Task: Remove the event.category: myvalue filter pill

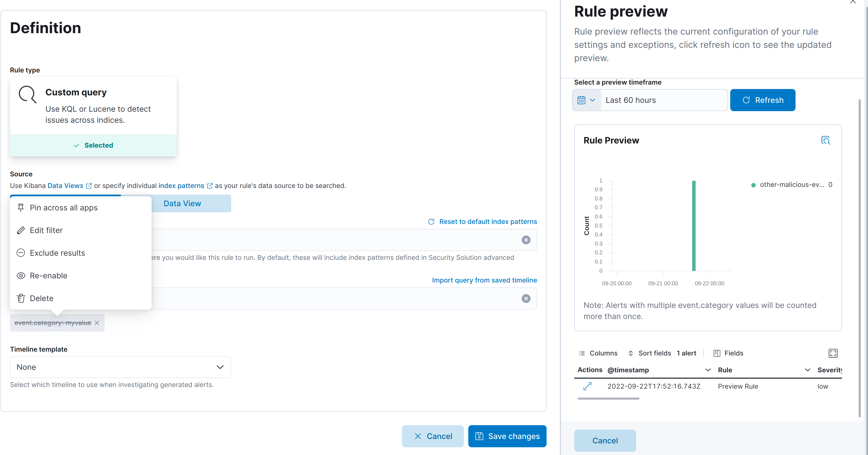Action: click(x=97, y=323)
